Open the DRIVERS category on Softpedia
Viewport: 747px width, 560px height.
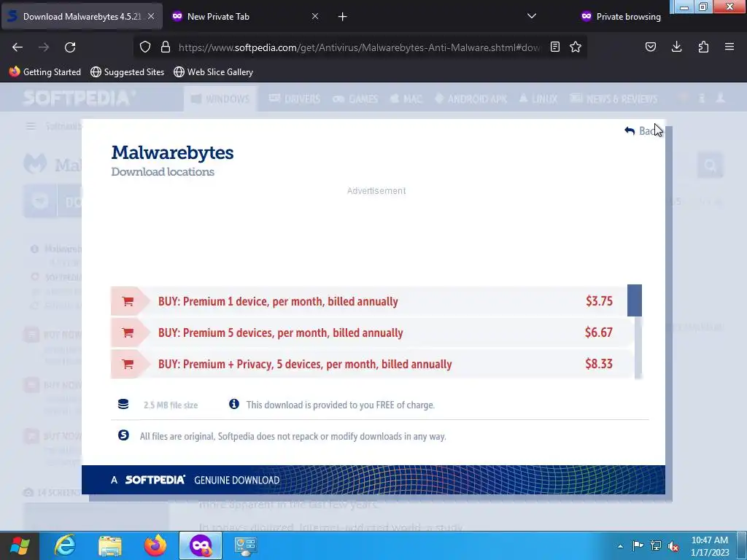[x=295, y=99]
